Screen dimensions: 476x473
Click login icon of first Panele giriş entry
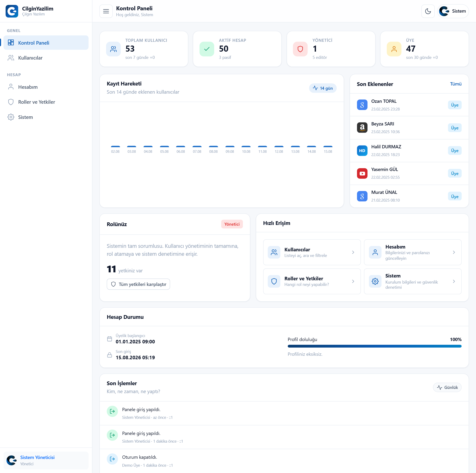click(x=112, y=411)
